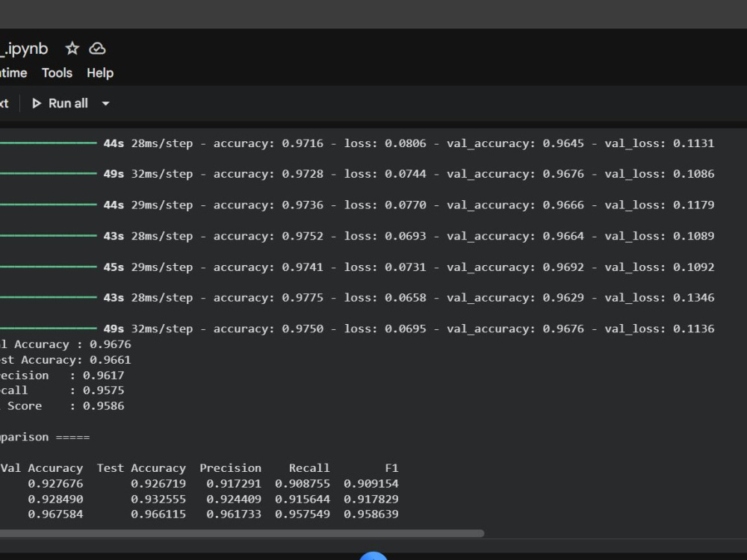Select the notebook filename ending in .ipynb
This screenshot has width=747, height=560.
(x=24, y=49)
